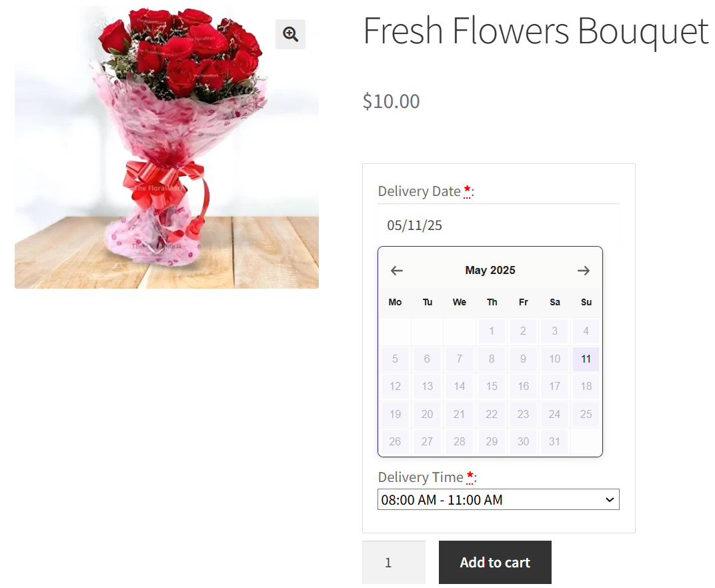
Task: Open the Delivery Time dropdown
Action: point(498,500)
